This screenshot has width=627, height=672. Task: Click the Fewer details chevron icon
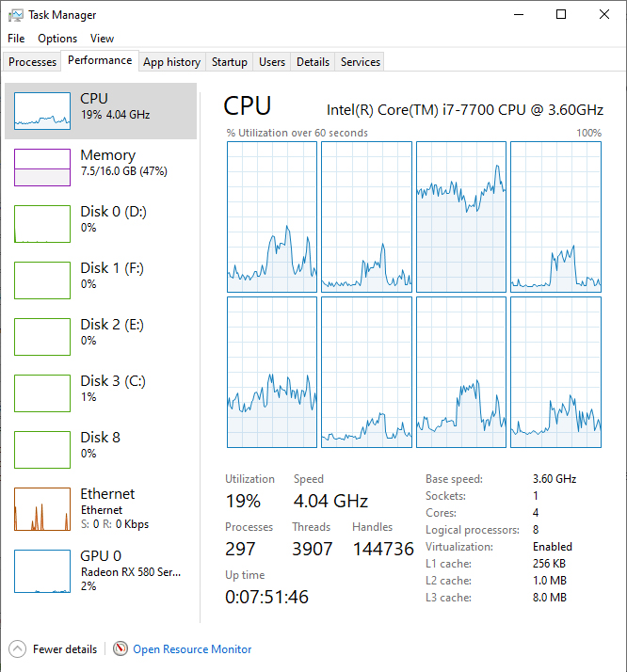17,648
